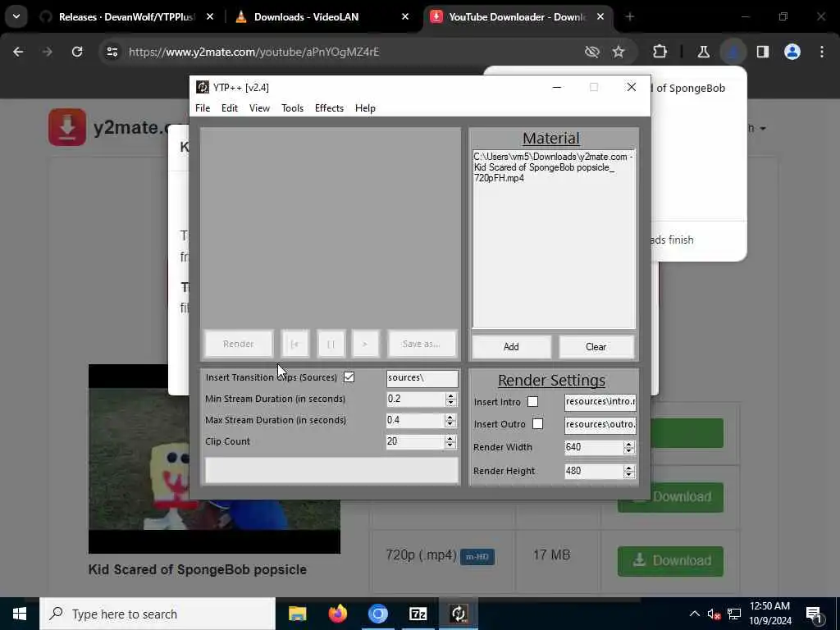Click the intro path field resources\intro
The width and height of the screenshot is (840, 630).
coord(600,402)
